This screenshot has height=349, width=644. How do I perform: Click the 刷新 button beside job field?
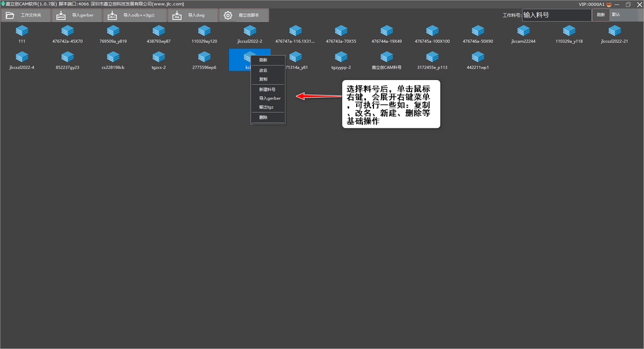601,15
